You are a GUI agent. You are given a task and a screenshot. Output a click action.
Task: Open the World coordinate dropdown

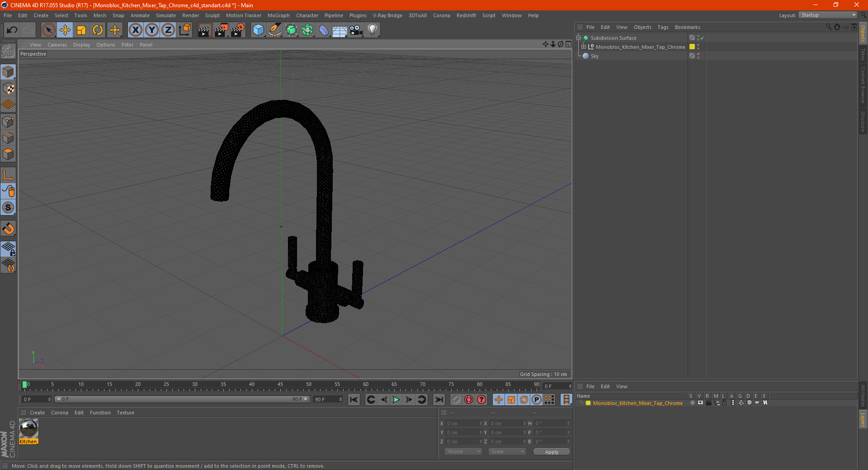pyautogui.click(x=463, y=451)
